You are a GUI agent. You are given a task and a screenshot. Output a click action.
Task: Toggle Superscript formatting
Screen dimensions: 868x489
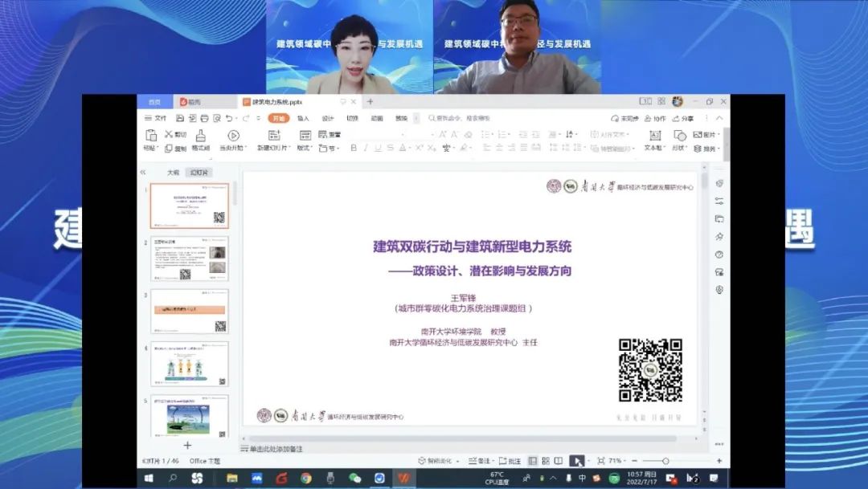(419, 149)
